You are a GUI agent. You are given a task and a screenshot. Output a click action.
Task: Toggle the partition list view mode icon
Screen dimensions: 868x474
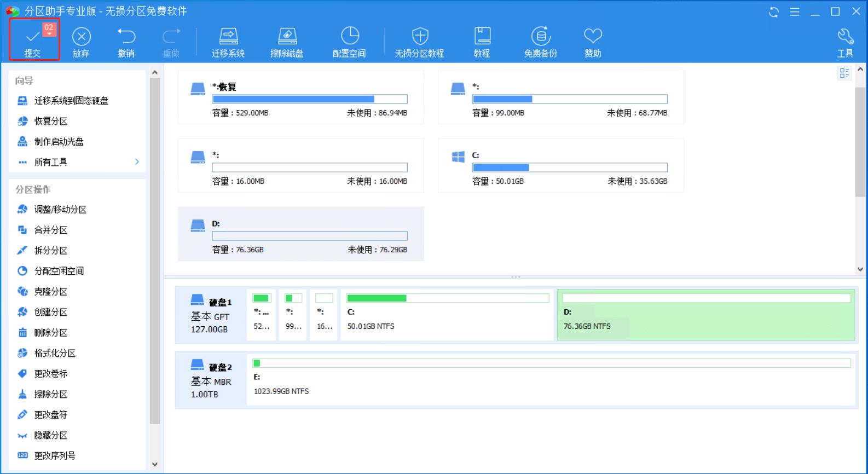click(844, 73)
